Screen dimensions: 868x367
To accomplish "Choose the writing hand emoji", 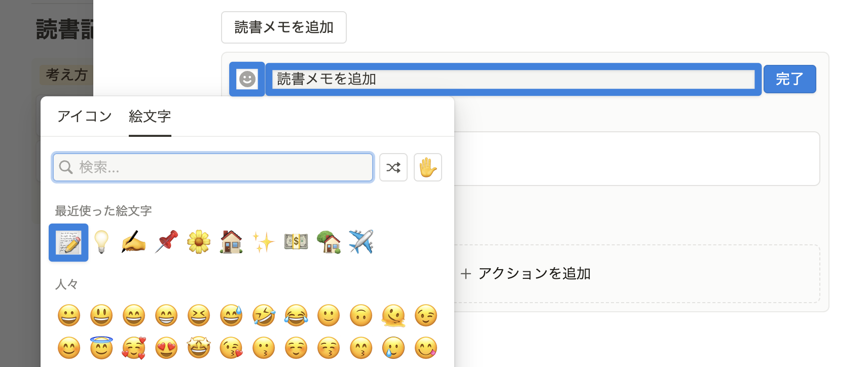I will click(x=134, y=242).
